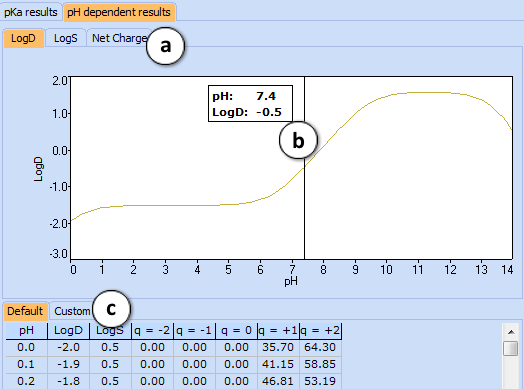This screenshot has width=524, height=389.
Task: Click the q = +1 column header
Action: pyautogui.click(x=278, y=331)
